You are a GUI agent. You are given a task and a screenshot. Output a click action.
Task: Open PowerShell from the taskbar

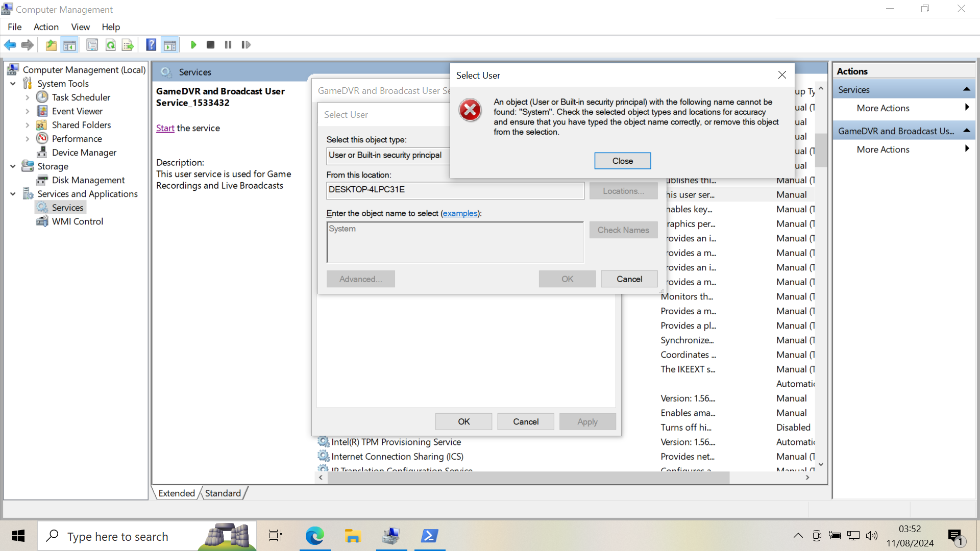429,536
